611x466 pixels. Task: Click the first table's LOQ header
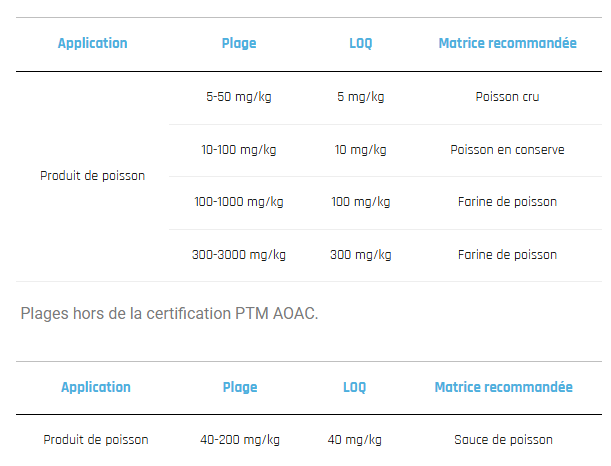(360, 43)
